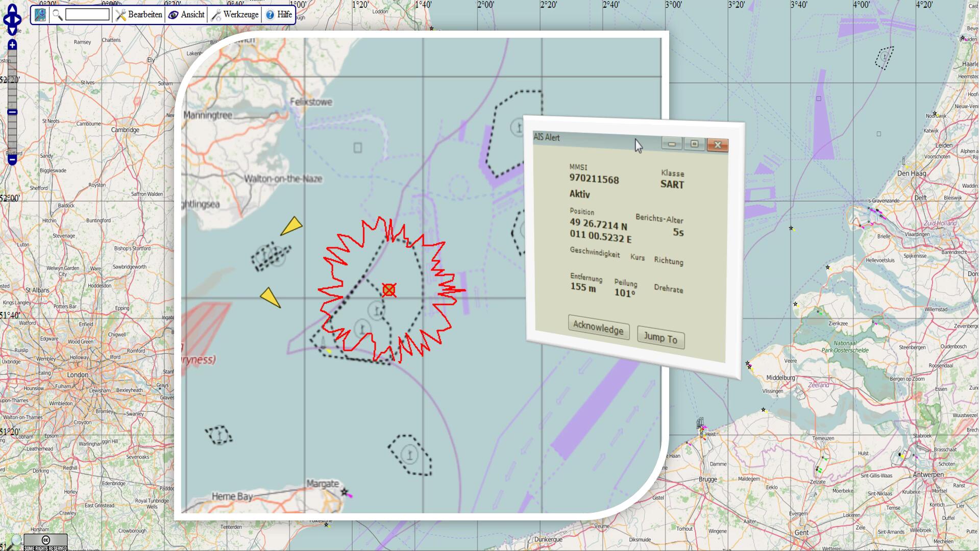Click the nautical map logo icon

pyautogui.click(x=40, y=15)
